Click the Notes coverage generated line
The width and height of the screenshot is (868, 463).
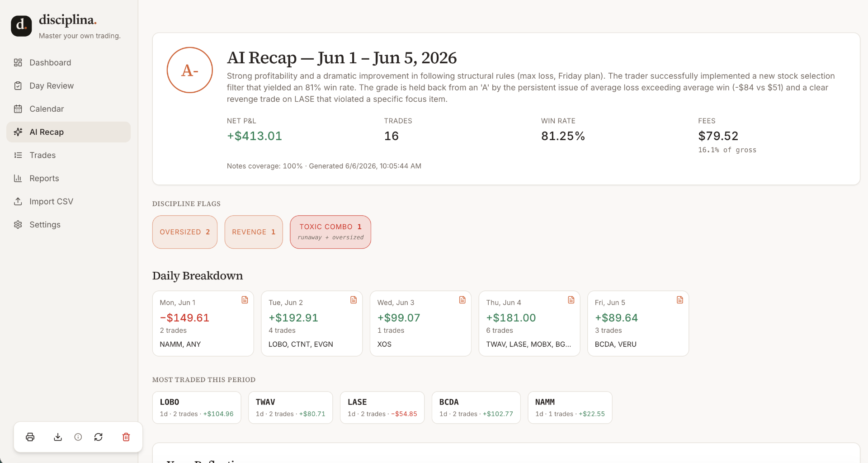point(324,166)
